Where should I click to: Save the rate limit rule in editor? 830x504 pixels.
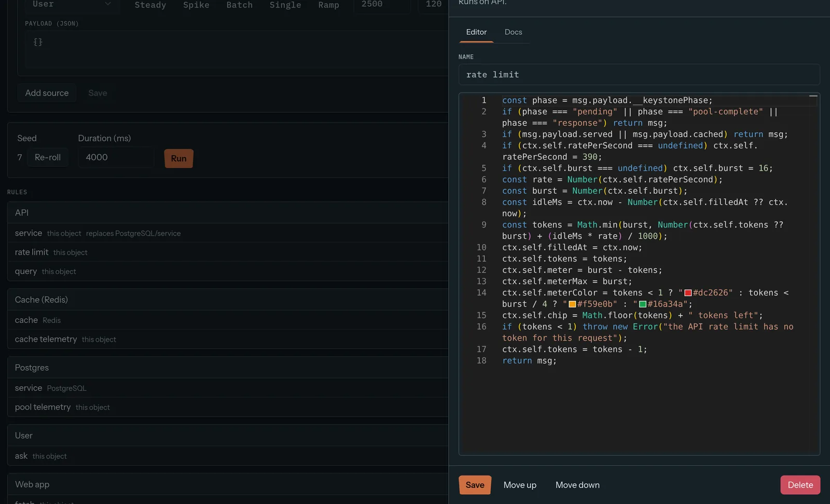(475, 485)
